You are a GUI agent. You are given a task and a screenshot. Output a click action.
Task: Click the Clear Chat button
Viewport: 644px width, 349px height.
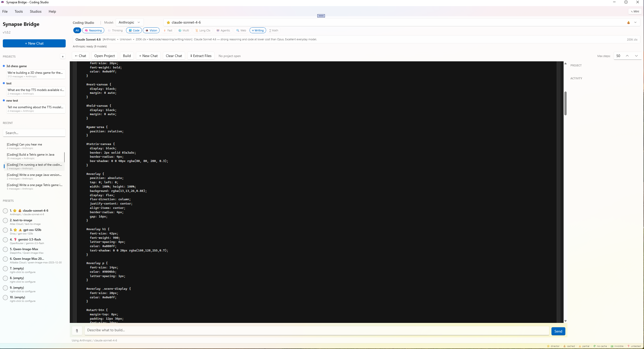(x=174, y=56)
